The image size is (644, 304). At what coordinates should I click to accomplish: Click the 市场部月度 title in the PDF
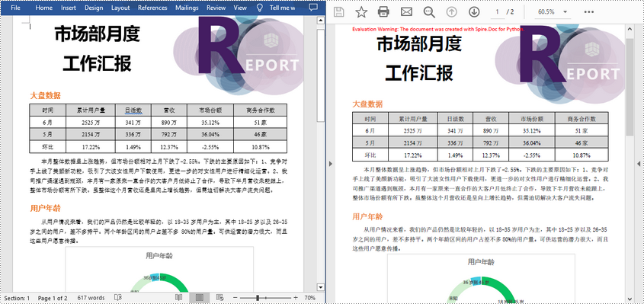419,43
